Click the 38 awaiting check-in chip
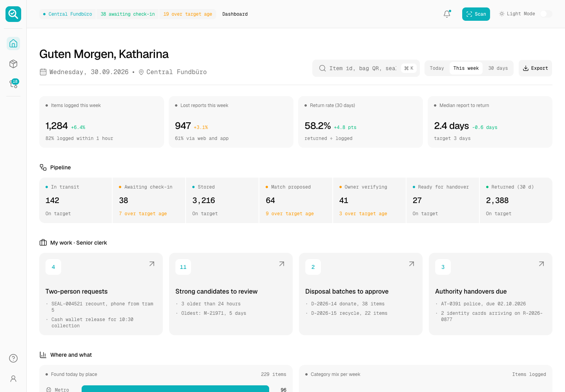565x392 pixels. pyautogui.click(x=128, y=14)
